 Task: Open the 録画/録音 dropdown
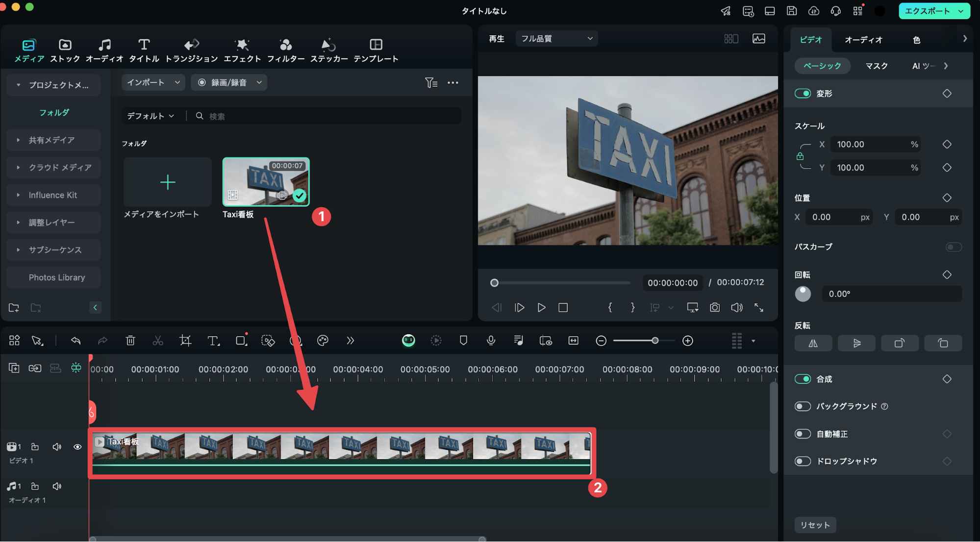[x=229, y=82]
